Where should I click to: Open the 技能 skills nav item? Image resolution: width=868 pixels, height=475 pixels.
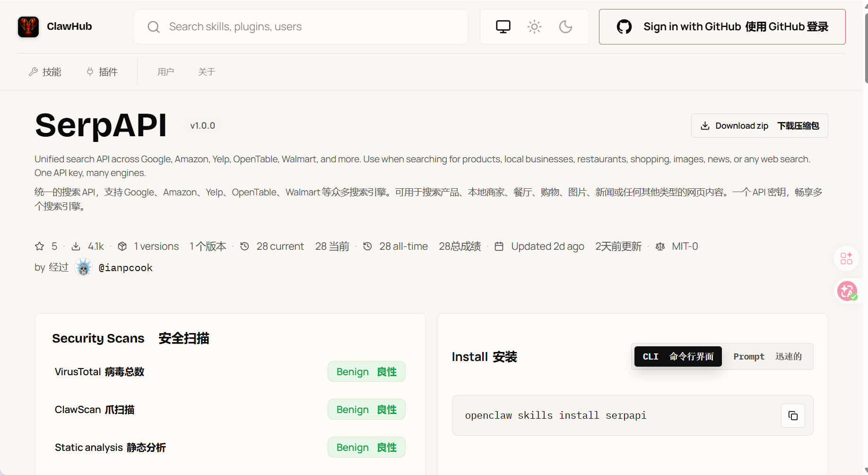point(45,72)
